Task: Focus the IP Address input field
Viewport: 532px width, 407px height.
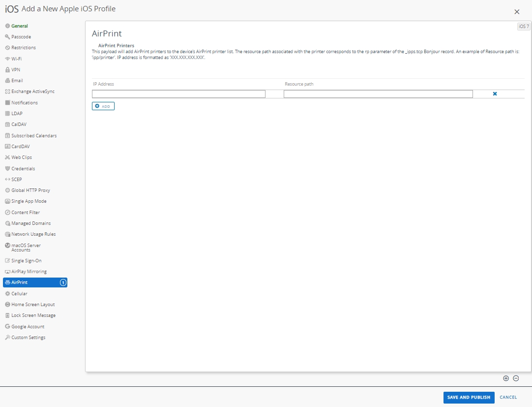Action: (178, 94)
